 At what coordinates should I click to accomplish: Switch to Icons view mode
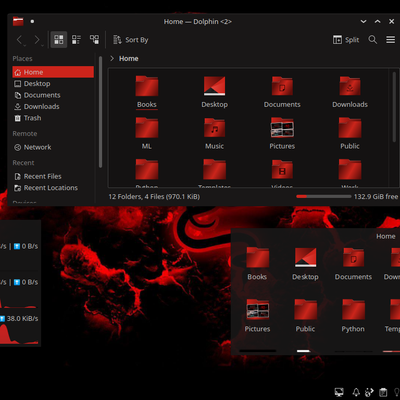coord(59,40)
